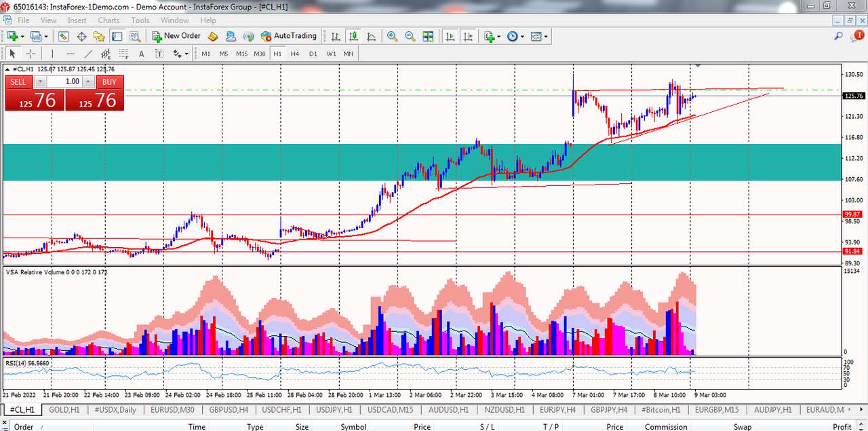Click the New Order button

176,36
